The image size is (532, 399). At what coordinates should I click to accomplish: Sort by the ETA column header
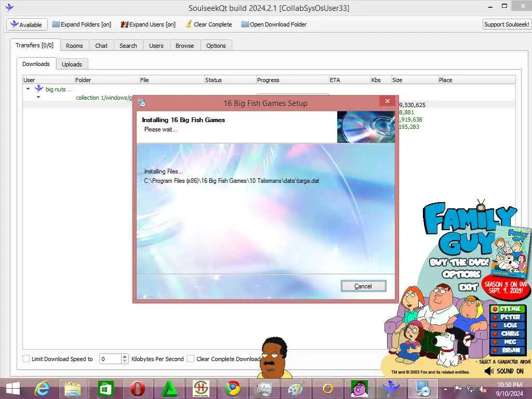[x=350, y=80]
